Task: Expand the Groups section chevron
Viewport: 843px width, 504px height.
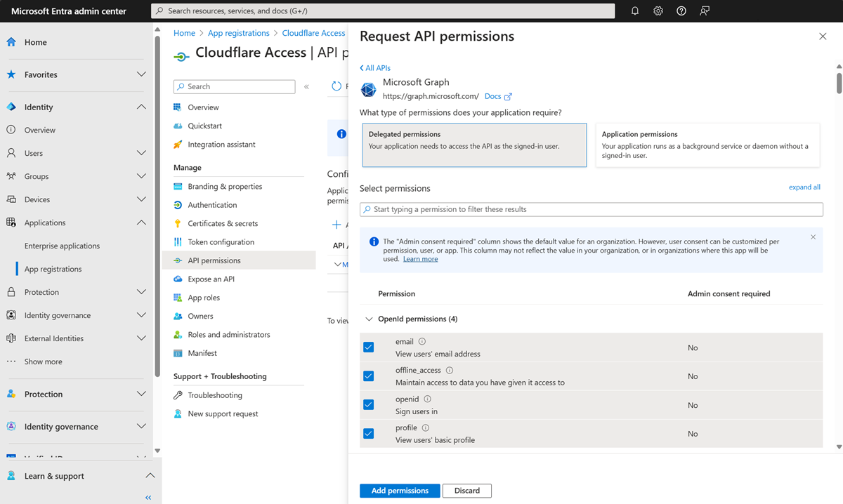Action: tap(141, 176)
